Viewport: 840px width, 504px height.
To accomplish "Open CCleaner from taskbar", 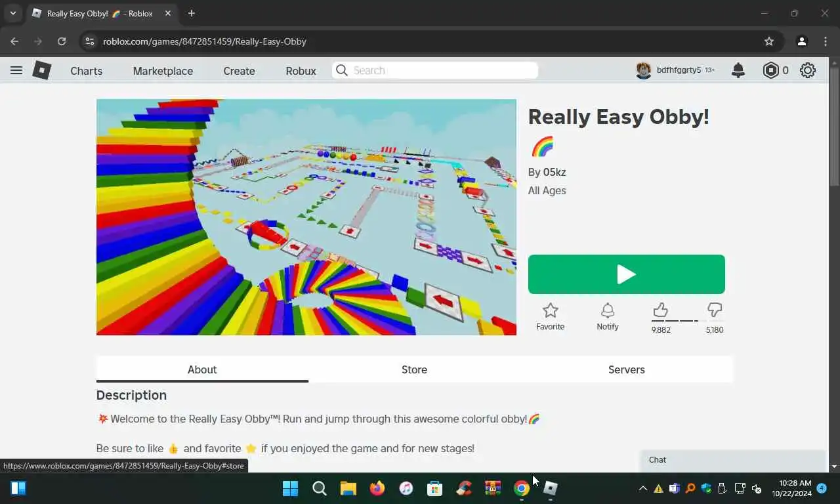I will (464, 488).
